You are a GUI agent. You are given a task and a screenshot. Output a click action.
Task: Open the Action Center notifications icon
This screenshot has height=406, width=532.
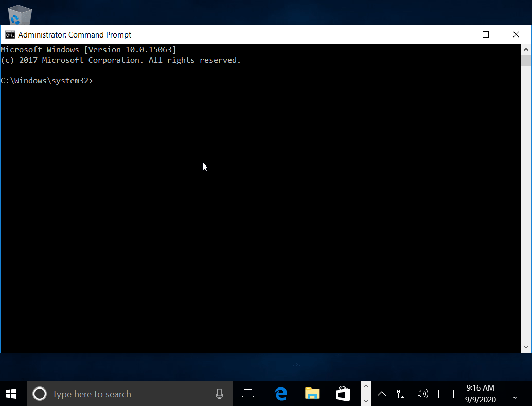click(x=515, y=394)
